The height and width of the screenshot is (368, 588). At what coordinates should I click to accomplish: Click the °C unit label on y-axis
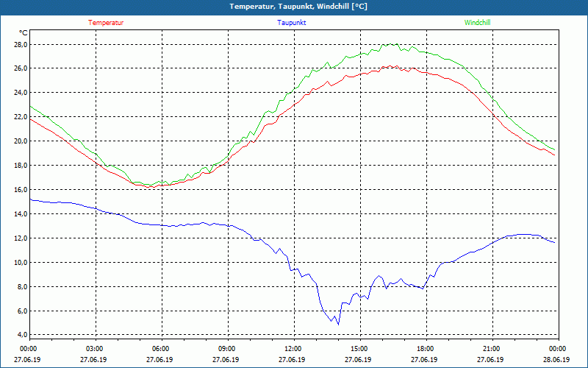(x=24, y=32)
